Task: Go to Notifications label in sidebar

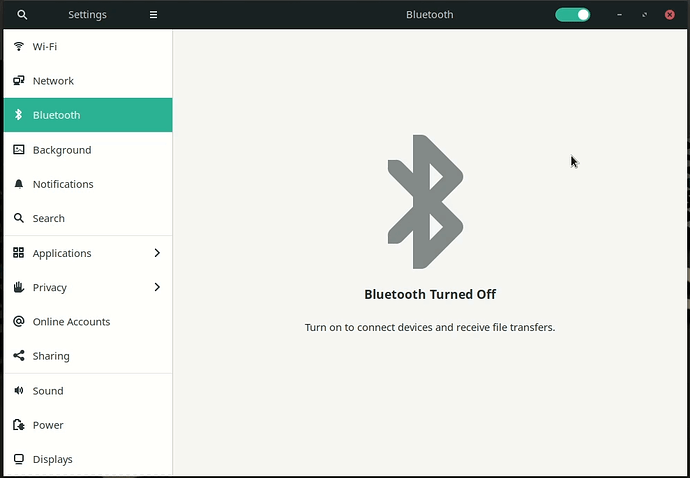Action: tap(63, 184)
